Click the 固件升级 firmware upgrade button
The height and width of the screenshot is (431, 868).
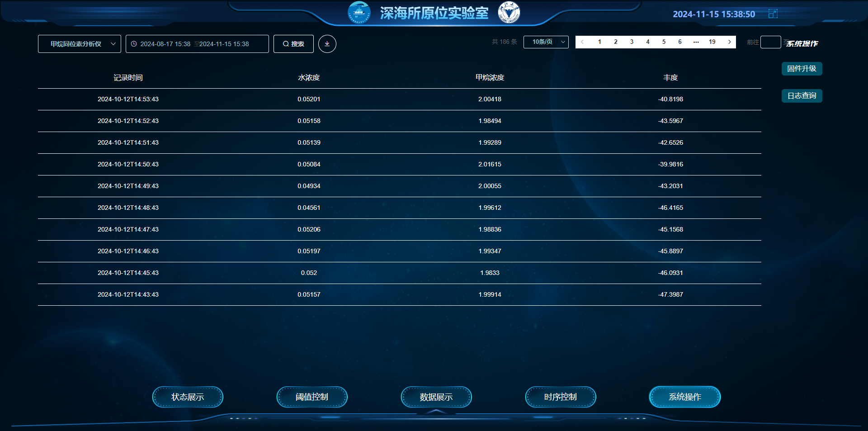802,69
